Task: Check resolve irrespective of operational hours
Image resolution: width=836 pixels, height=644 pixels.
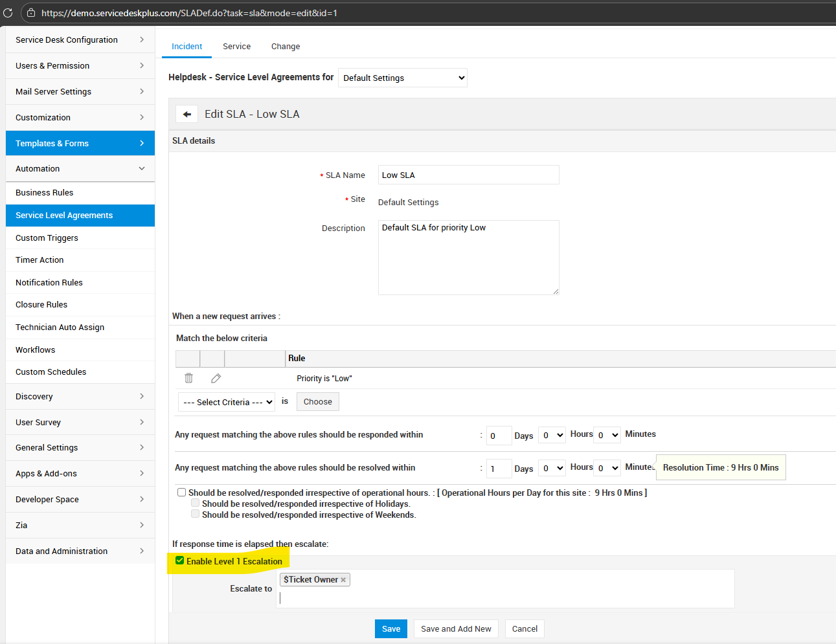Action: point(182,493)
